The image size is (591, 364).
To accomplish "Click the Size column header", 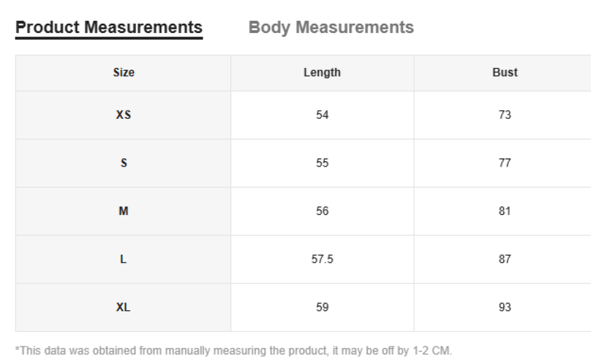I will 124,73.
